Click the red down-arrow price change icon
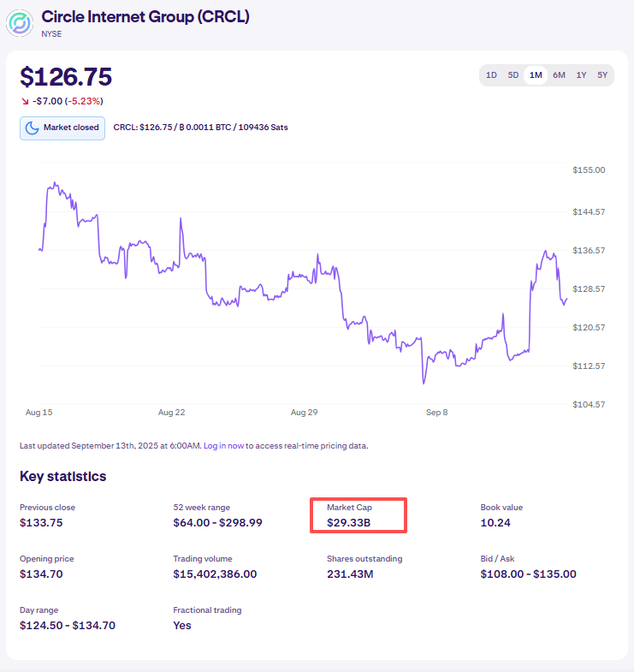The height and width of the screenshot is (672, 634). pos(26,101)
